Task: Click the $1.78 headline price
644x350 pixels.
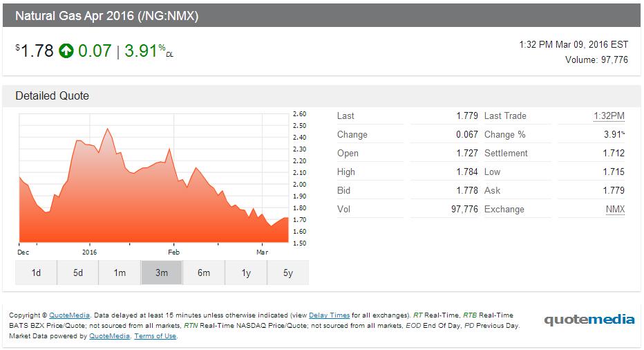Action: point(36,51)
